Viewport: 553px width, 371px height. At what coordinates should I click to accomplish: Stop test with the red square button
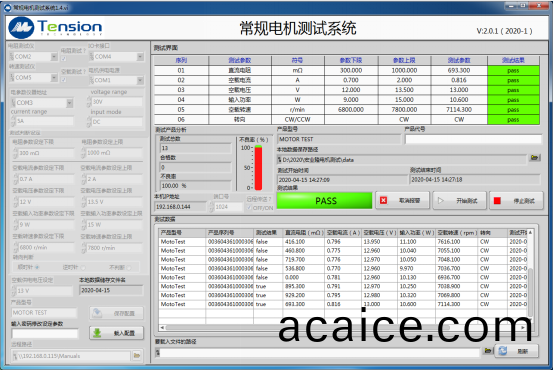[516, 200]
